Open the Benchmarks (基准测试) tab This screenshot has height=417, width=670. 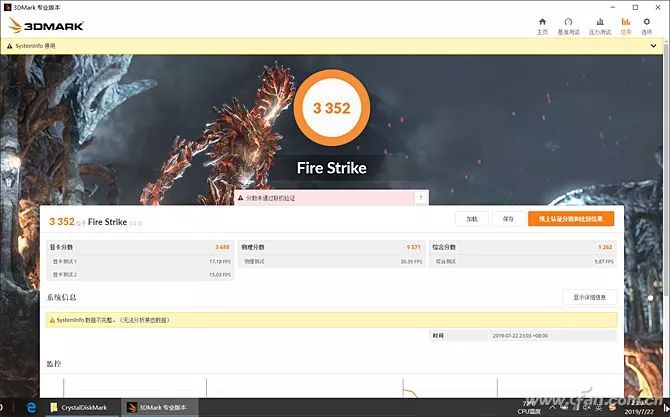568,26
